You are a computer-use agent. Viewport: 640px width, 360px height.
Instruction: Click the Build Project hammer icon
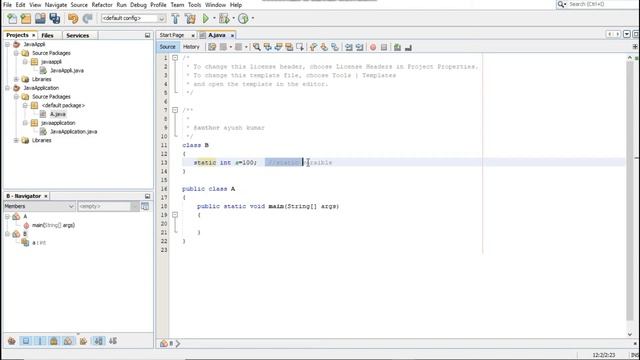(x=176, y=18)
